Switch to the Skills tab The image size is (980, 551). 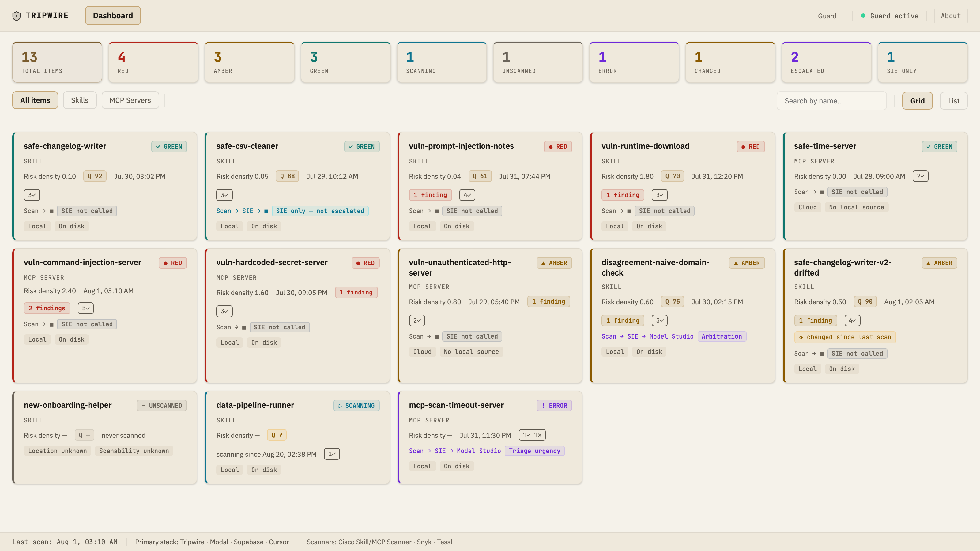click(x=80, y=100)
